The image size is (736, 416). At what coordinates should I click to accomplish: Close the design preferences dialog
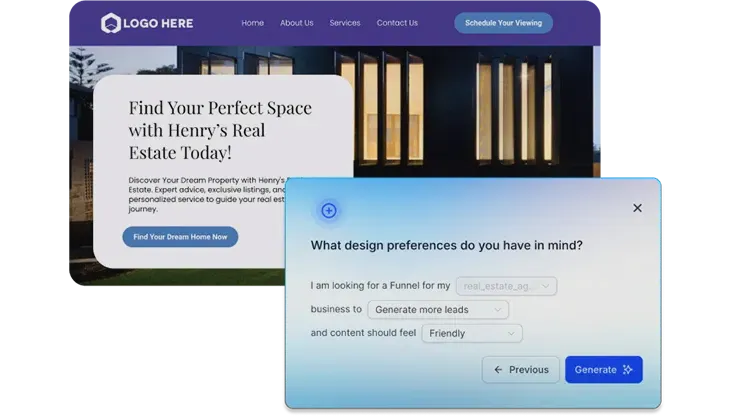pyautogui.click(x=637, y=208)
